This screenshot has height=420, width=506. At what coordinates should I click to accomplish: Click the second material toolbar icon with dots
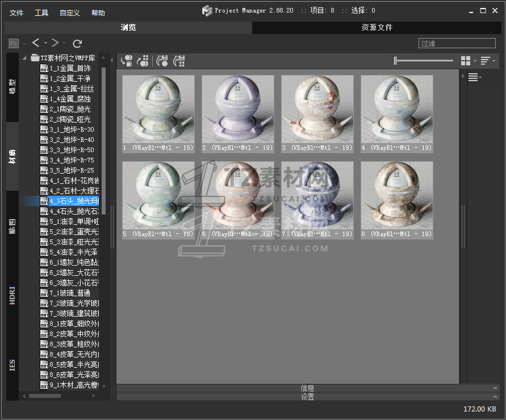pos(144,61)
